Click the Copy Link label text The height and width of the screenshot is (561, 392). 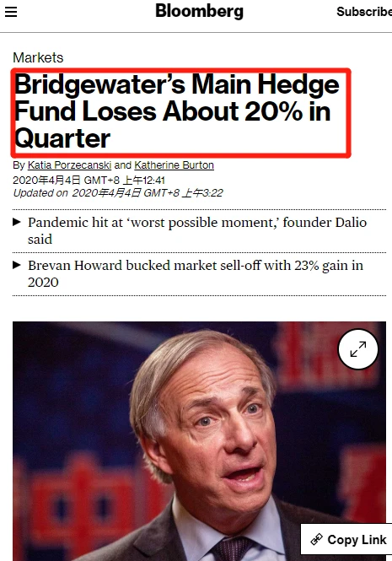(357, 539)
